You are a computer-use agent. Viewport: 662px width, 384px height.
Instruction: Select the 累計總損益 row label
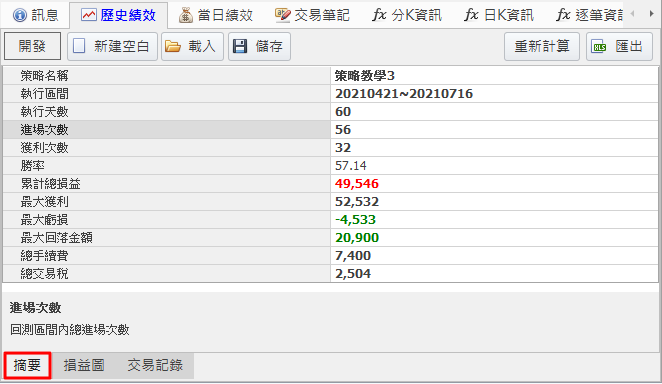pyautogui.click(x=51, y=184)
